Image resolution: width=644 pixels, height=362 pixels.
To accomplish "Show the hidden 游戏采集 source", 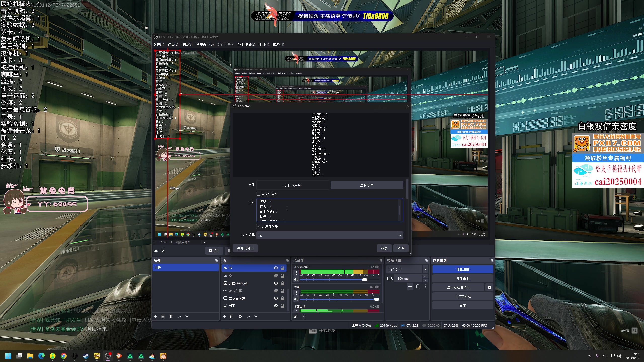I will pos(276,291).
